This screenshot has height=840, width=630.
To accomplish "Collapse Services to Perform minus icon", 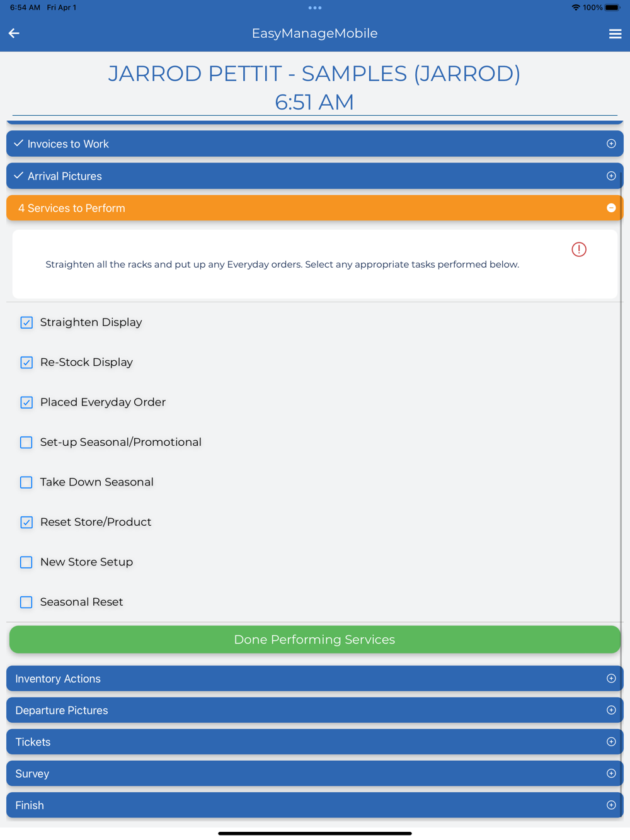I will 611,208.
